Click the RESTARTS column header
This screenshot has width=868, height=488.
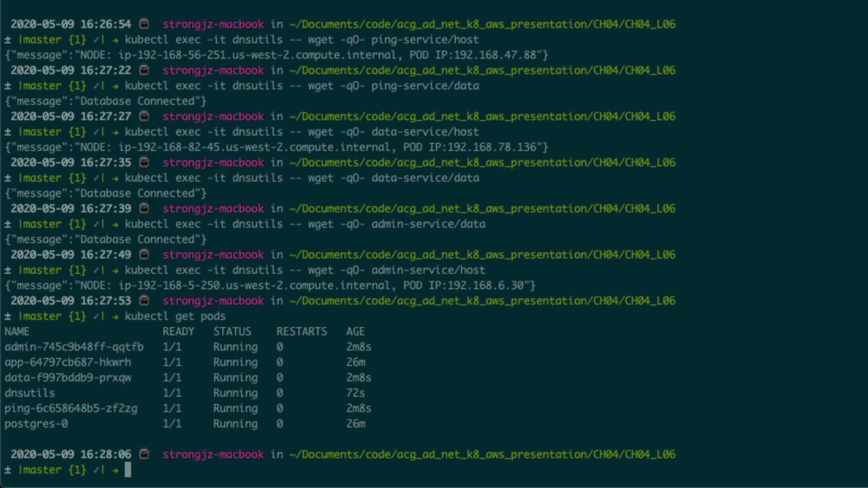[x=302, y=332]
